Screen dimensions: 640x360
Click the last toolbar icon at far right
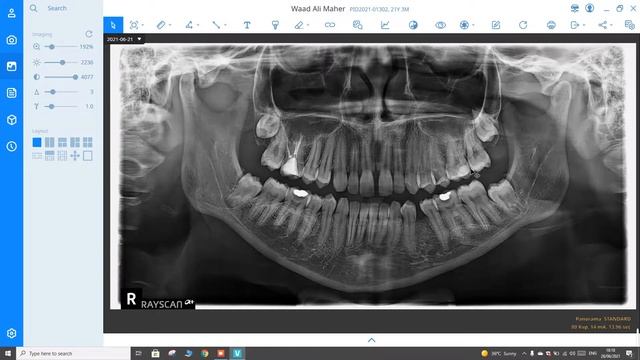630,25
